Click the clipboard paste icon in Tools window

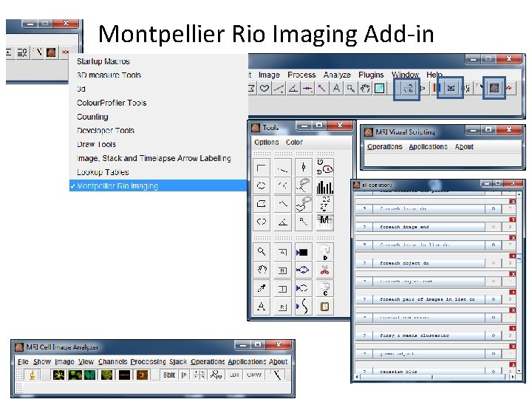(x=324, y=307)
